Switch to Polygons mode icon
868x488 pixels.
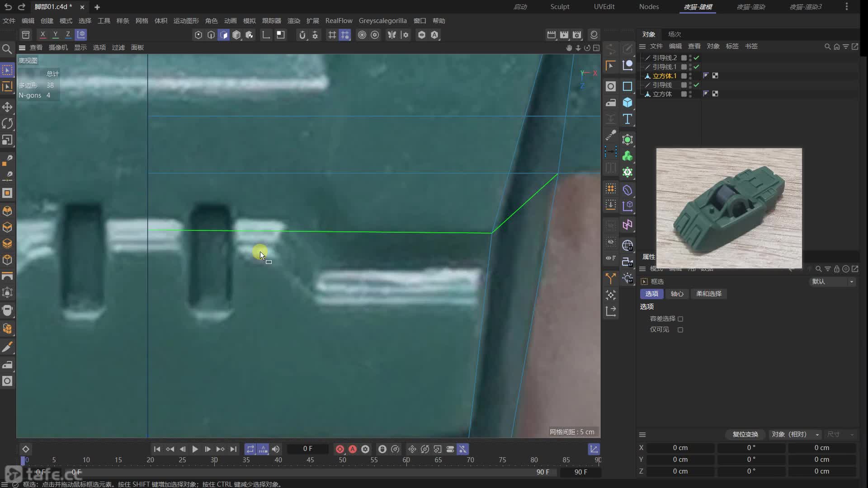[223, 35]
